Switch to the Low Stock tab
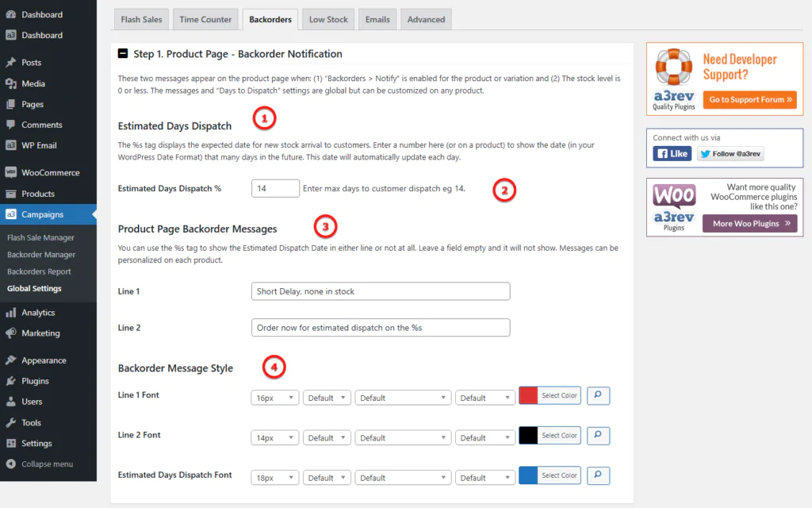Screen dimensions: 812x508 point(328,19)
